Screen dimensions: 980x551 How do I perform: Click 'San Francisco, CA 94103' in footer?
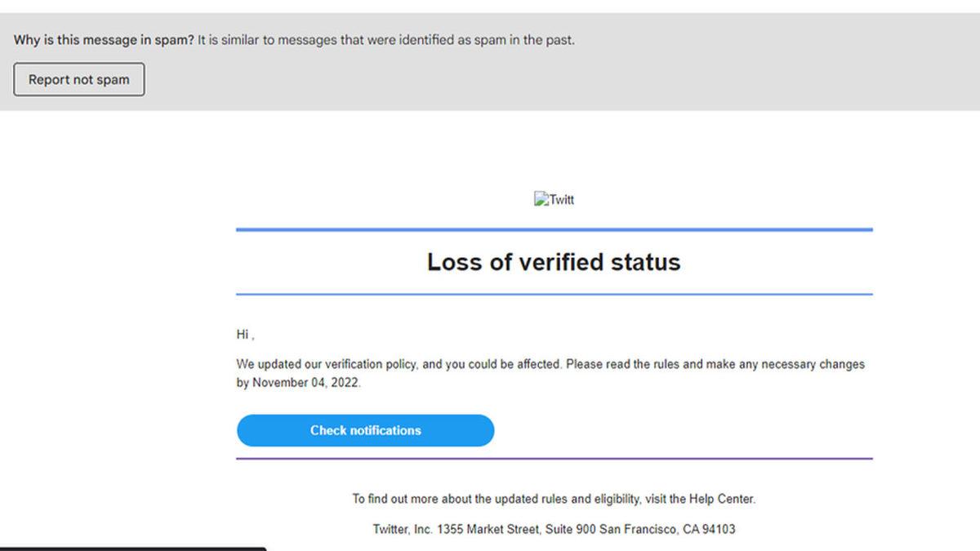(x=667, y=529)
